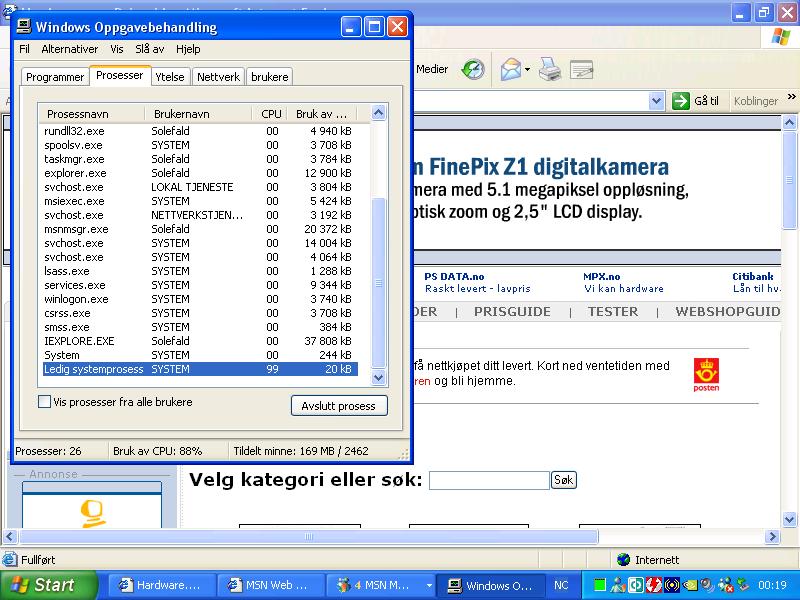The height and width of the screenshot is (600, 800).
Task: Click the search input field beside Søk
Action: pos(489,480)
